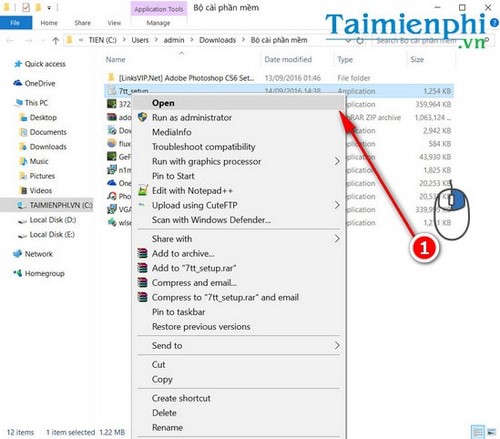Click the Homegroup icon in navigation pane
Screen dimensions: 500x439
click(x=18, y=273)
